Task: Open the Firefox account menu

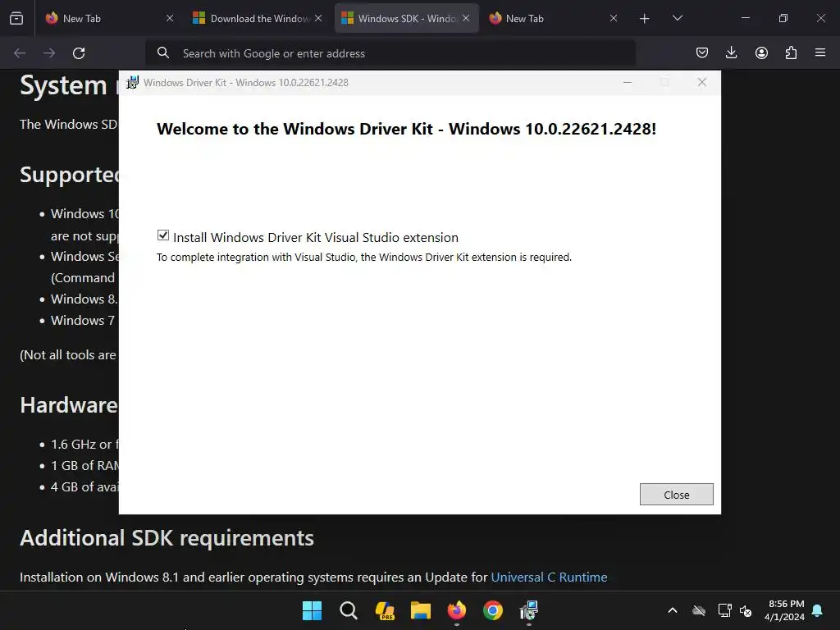Action: (761, 52)
